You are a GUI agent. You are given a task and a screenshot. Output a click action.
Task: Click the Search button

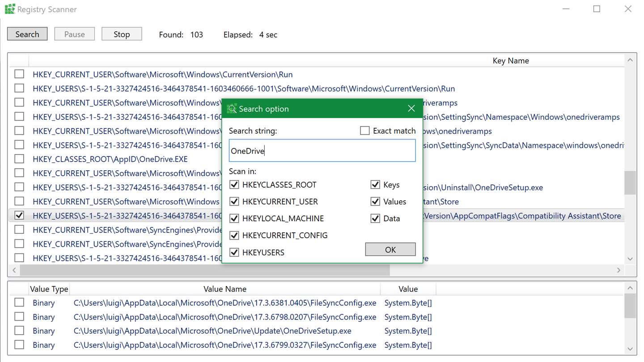[27, 34]
